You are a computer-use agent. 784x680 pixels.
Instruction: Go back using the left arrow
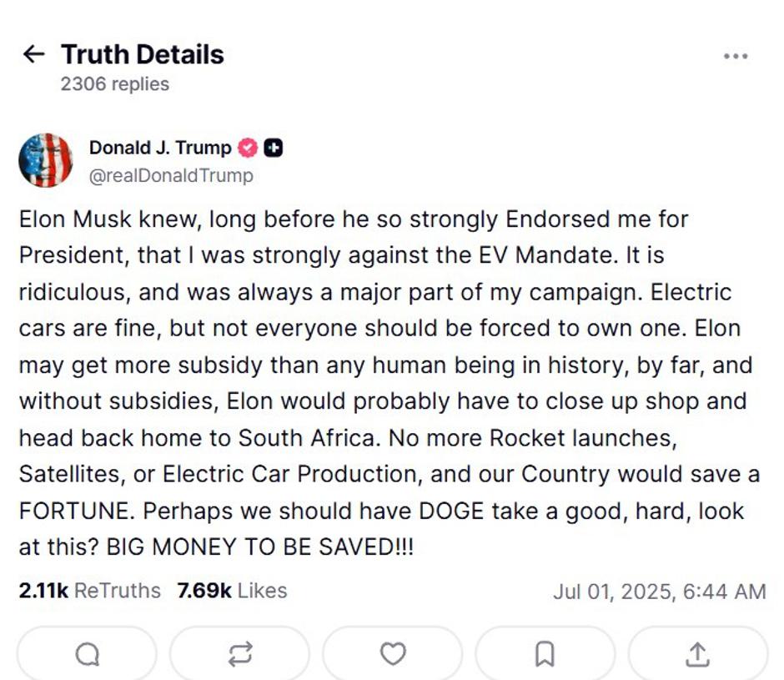[33, 55]
